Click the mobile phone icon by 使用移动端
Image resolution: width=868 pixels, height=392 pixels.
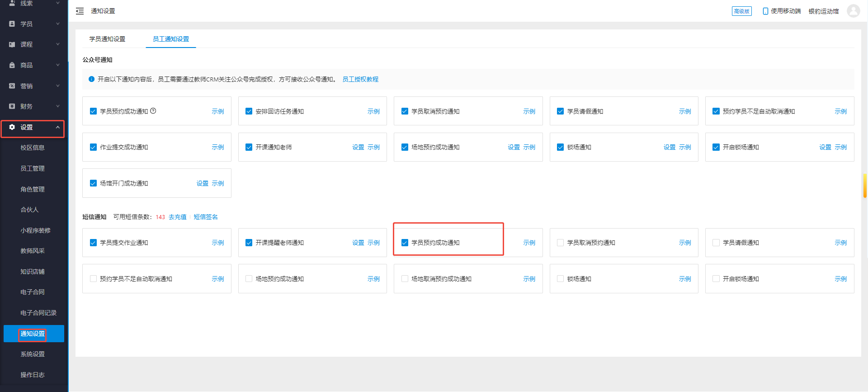pyautogui.click(x=765, y=11)
